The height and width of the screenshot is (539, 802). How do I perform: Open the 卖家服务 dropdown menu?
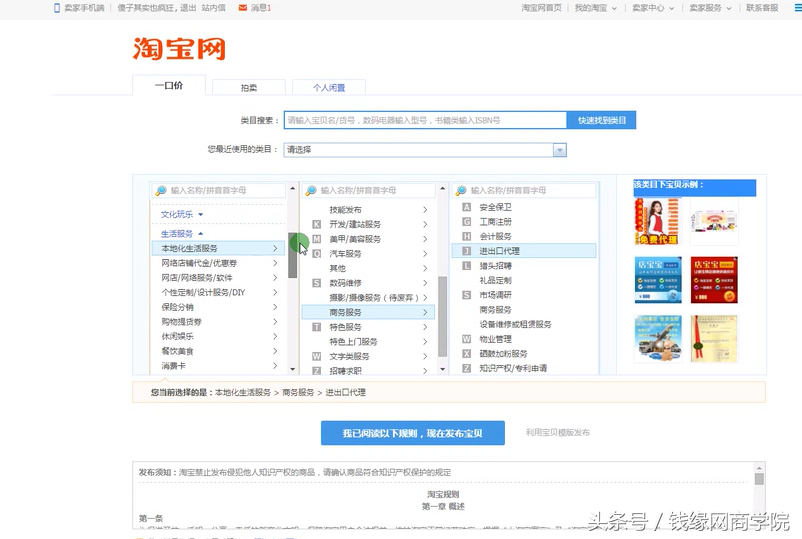(x=710, y=8)
